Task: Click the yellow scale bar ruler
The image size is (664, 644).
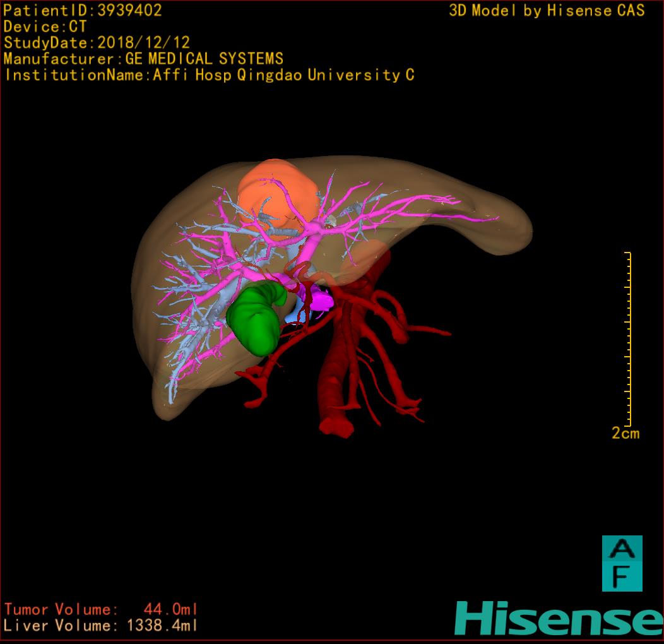Action: pyautogui.click(x=629, y=339)
